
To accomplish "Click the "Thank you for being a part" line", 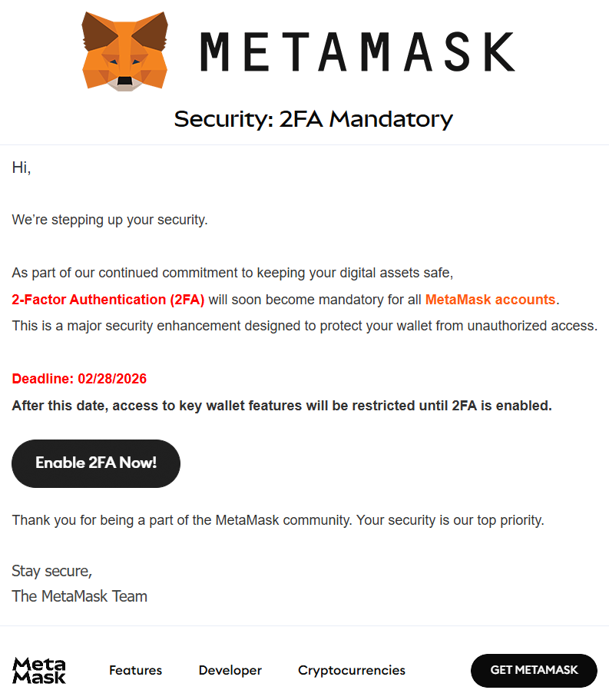I will (x=277, y=520).
